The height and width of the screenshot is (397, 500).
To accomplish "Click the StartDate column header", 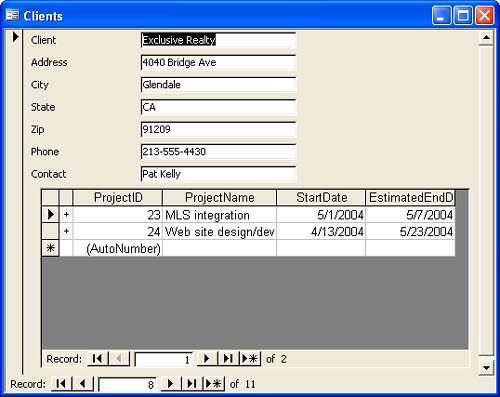I will pos(321,198).
